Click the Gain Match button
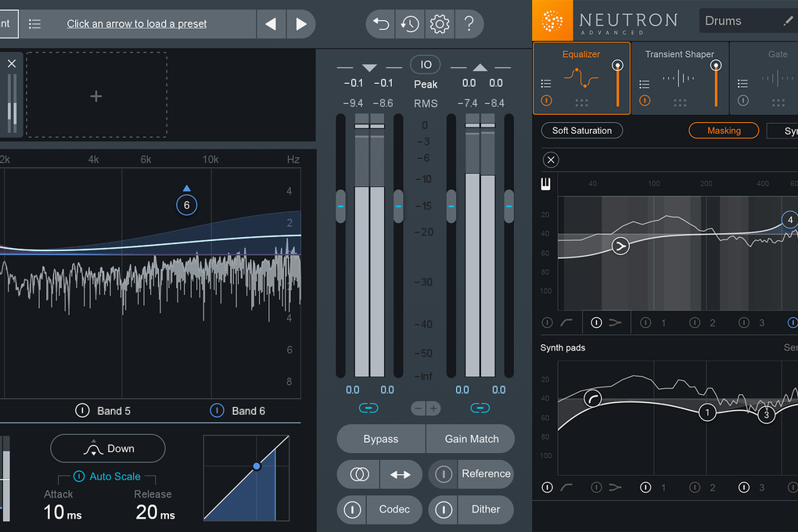 pyautogui.click(x=471, y=439)
